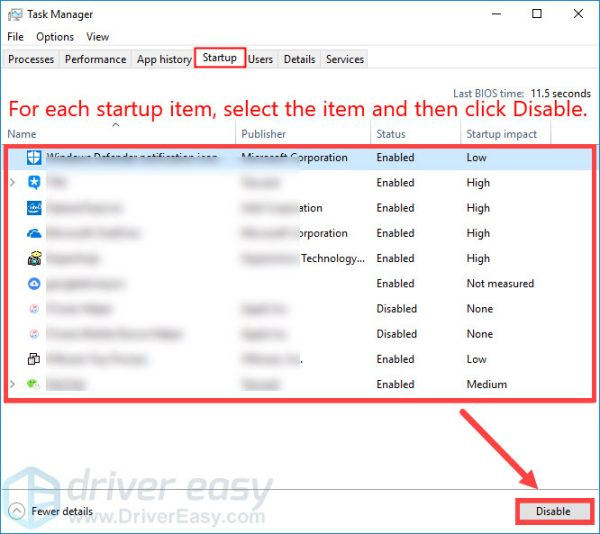The height and width of the screenshot is (534, 600).
Task: Open the Services tab
Action: [345, 59]
